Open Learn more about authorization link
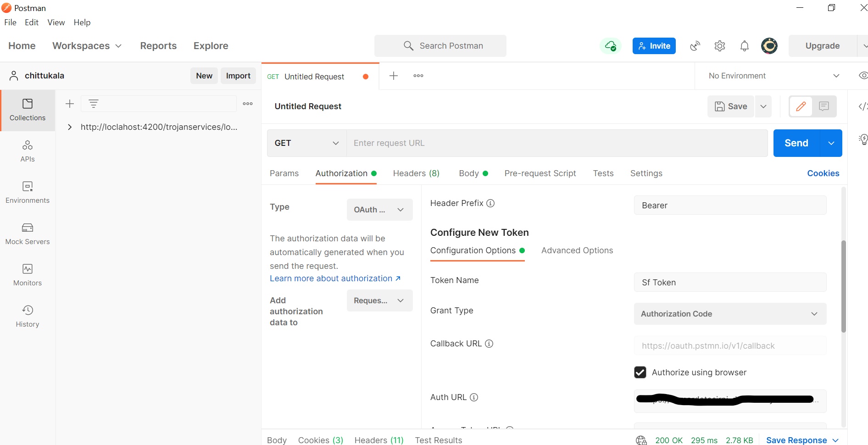The width and height of the screenshot is (868, 445). click(x=335, y=278)
